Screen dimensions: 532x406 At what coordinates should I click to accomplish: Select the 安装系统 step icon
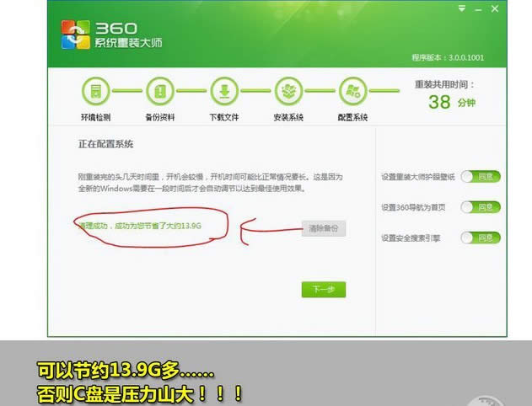click(x=289, y=92)
